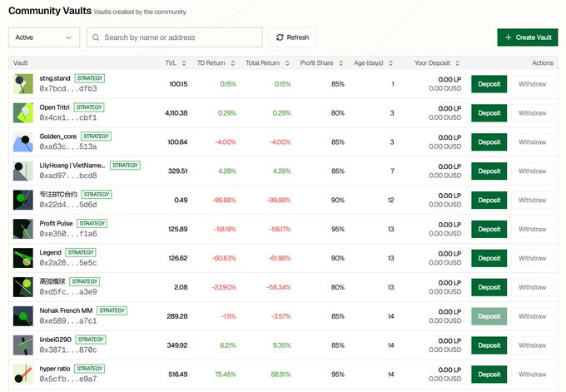This screenshot has height=392, width=566.
Task: Withdraw from the Legend vault
Action: (x=532, y=258)
